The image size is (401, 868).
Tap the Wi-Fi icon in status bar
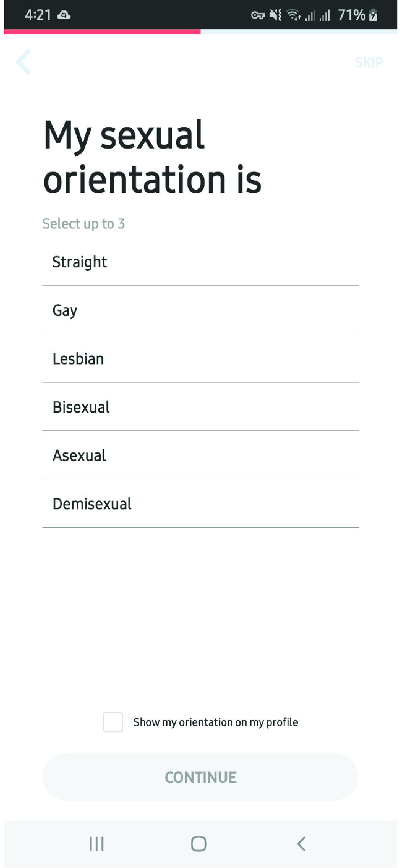point(294,15)
